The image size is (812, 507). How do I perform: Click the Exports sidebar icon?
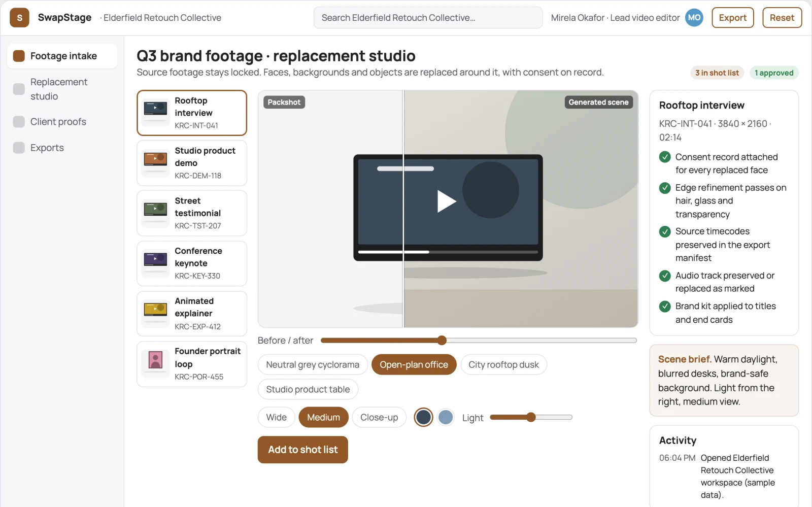tap(19, 148)
